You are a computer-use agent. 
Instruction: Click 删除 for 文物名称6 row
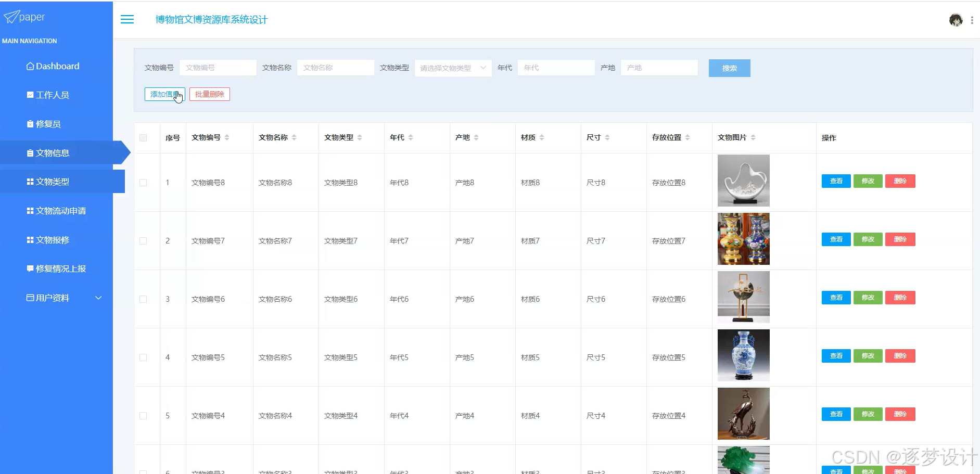point(900,298)
